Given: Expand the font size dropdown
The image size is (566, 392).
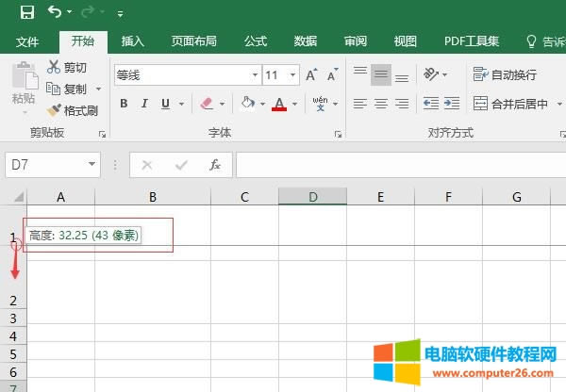Looking at the screenshot, I should [x=293, y=75].
